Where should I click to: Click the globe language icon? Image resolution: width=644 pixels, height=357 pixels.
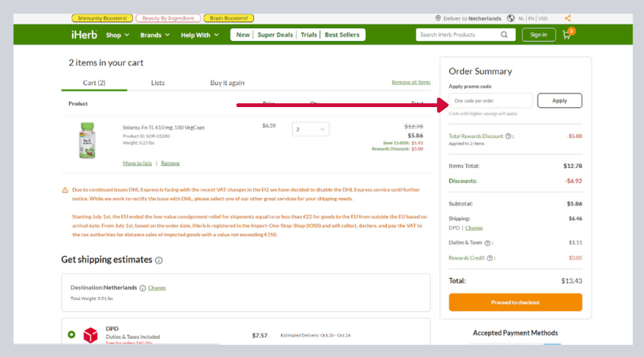[x=510, y=18]
